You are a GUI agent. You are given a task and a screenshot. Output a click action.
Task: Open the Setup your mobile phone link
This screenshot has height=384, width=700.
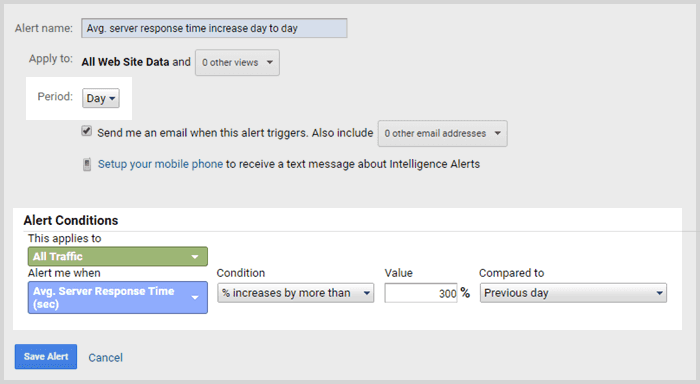160,164
